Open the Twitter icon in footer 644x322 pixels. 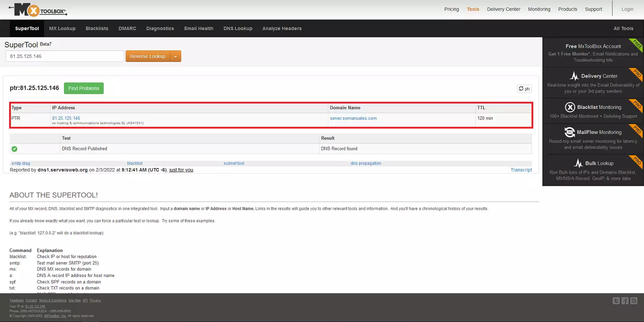[x=616, y=301]
